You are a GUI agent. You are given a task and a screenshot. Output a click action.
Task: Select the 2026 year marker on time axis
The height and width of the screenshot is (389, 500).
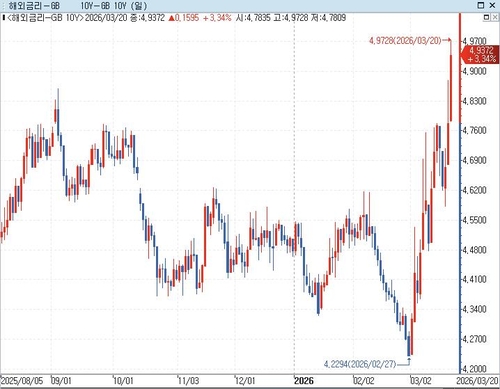(x=304, y=381)
